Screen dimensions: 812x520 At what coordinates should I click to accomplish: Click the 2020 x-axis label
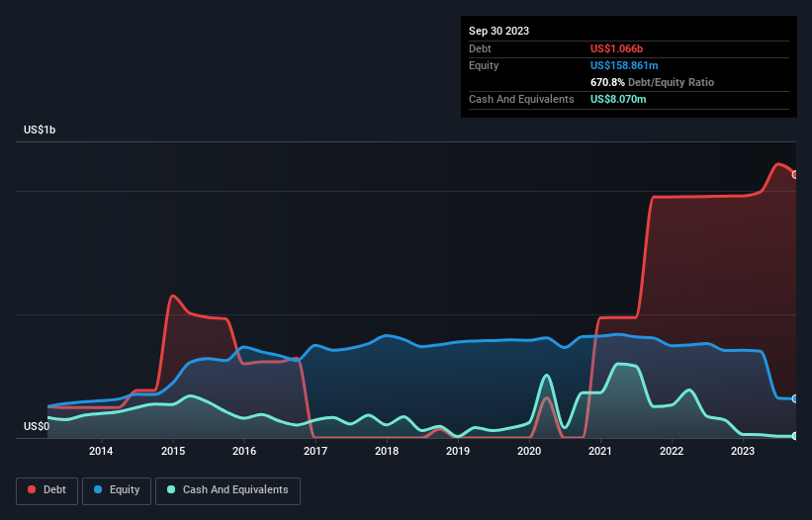[x=529, y=451]
